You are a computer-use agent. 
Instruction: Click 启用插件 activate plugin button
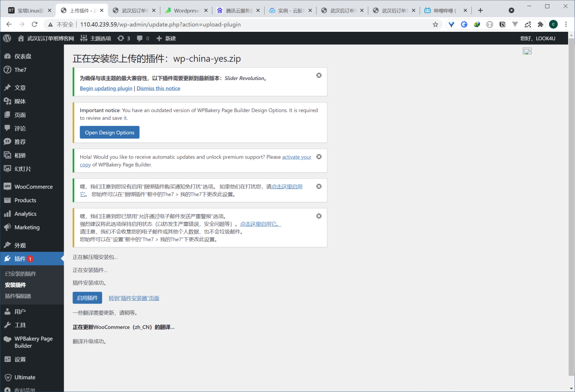[87, 298]
